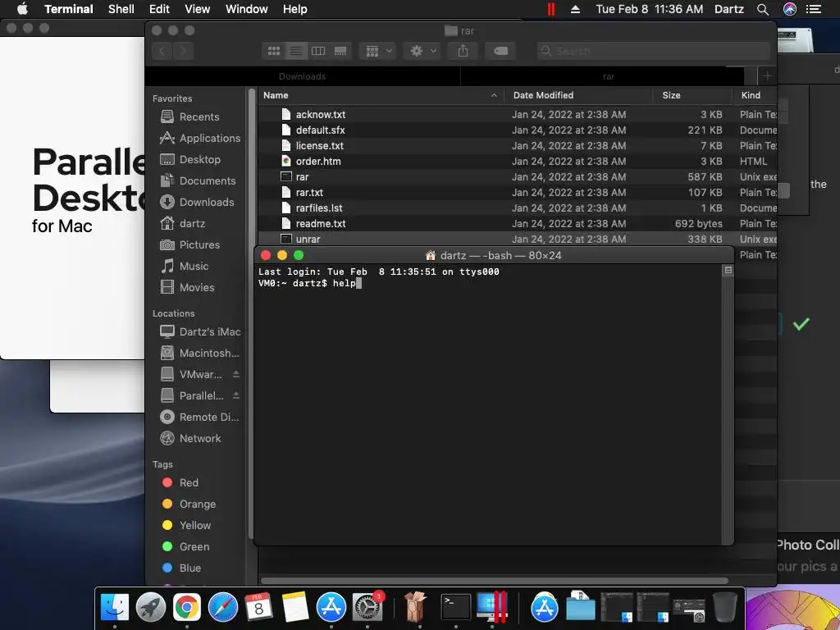Switch to the rar tab in Finder
Viewport: 840px width, 630px height.
click(608, 76)
